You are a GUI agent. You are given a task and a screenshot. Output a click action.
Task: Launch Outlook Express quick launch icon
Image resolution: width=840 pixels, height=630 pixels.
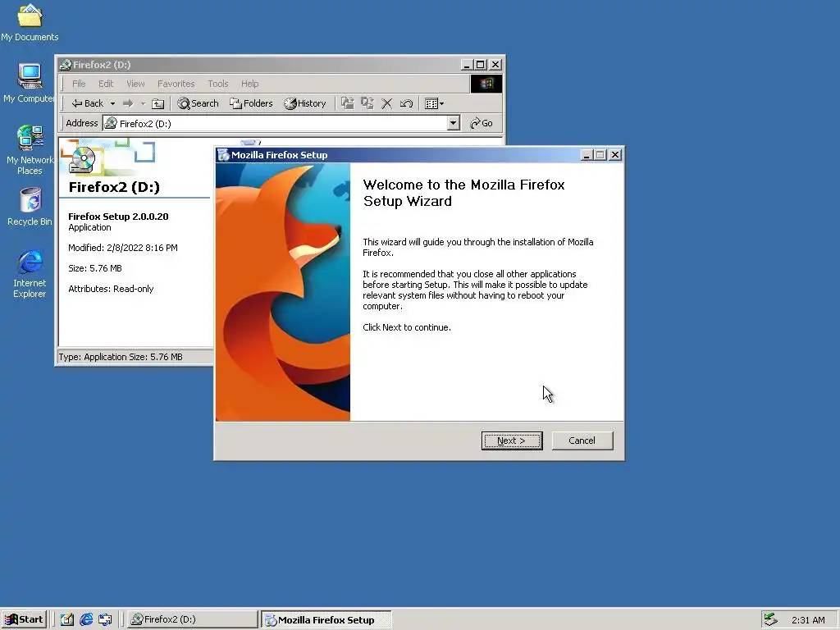click(x=105, y=619)
